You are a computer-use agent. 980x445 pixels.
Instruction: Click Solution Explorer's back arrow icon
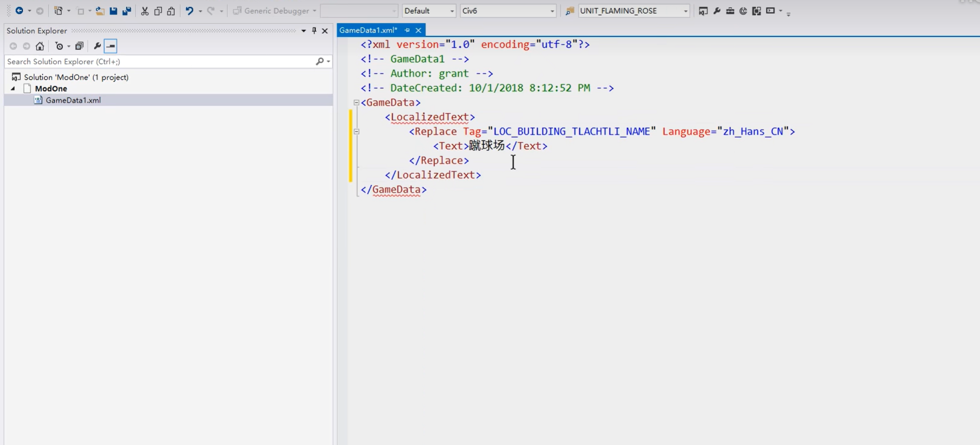13,46
